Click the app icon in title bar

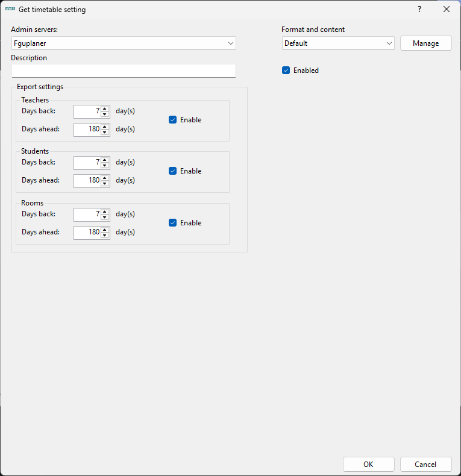[10, 9]
